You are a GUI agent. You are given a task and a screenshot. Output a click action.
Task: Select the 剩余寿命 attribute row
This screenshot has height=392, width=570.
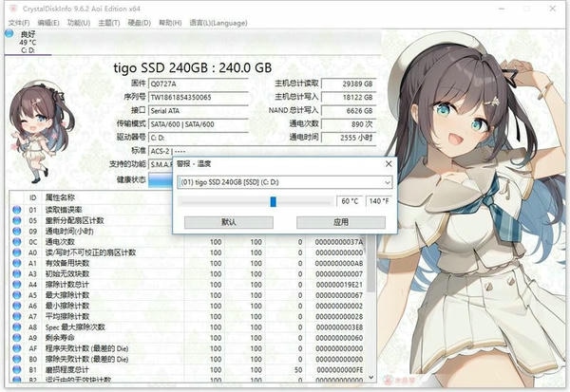pyautogui.click(x=187, y=338)
